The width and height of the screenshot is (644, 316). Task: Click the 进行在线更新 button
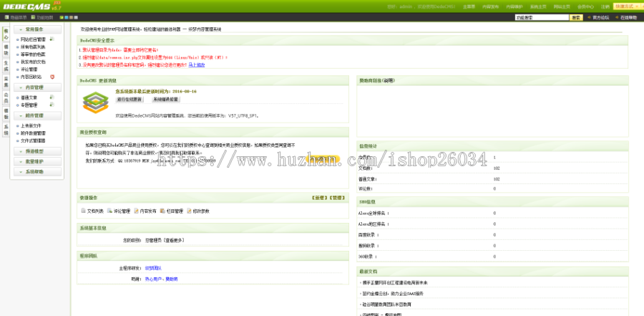tap(130, 100)
